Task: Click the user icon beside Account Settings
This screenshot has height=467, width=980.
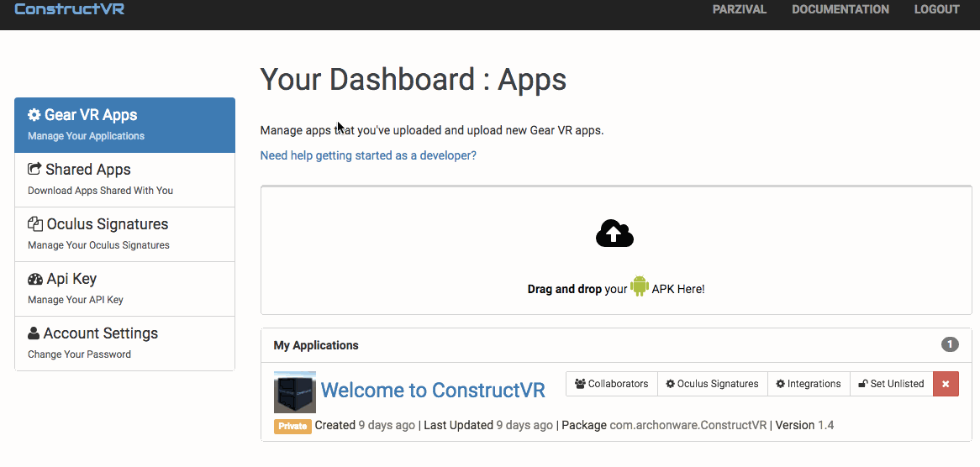Action: coord(34,333)
